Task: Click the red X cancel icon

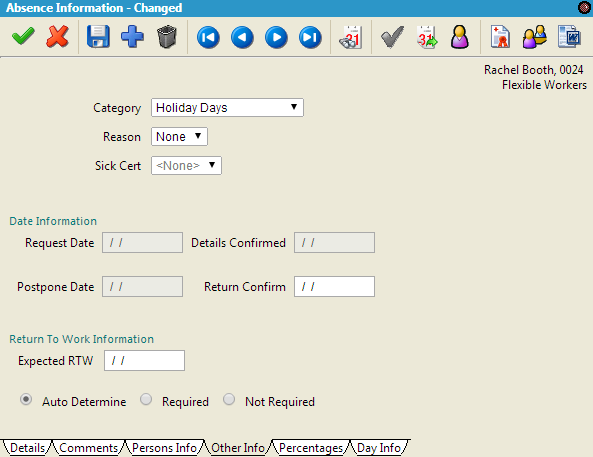Action: tap(57, 37)
